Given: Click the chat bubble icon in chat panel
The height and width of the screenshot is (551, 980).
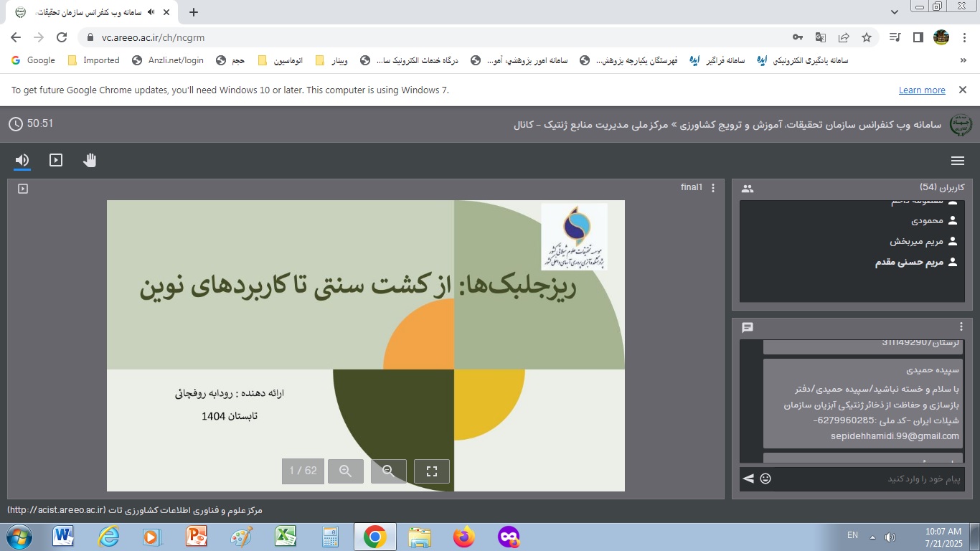Looking at the screenshot, I should click(x=748, y=327).
